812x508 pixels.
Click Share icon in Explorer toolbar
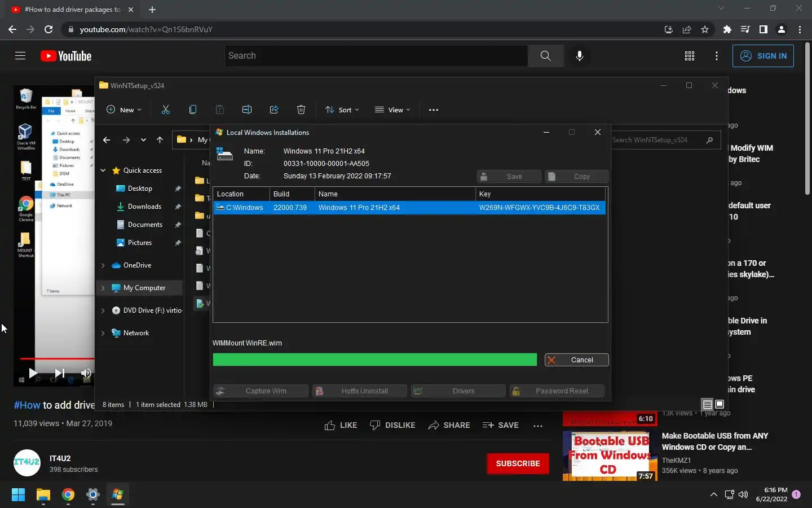274,110
